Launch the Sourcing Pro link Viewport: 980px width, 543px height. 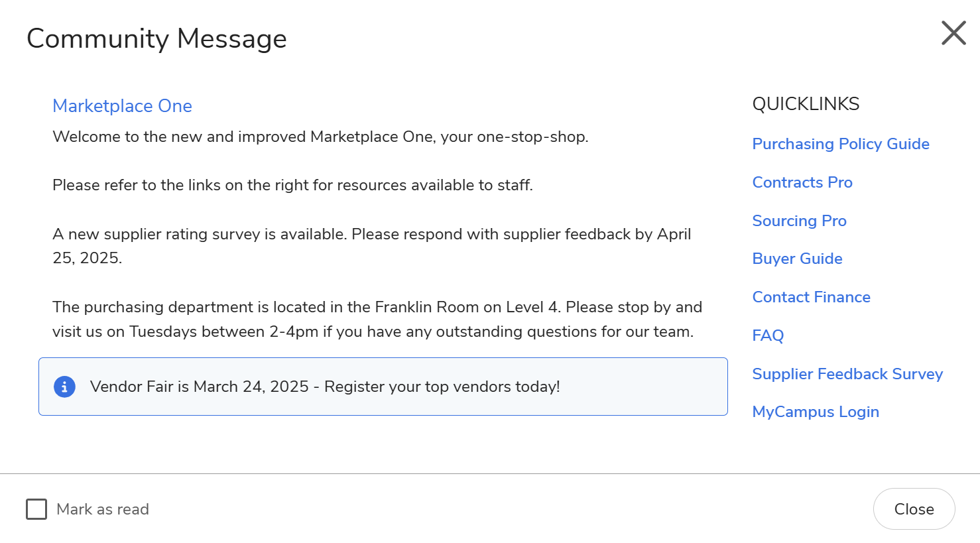point(799,221)
